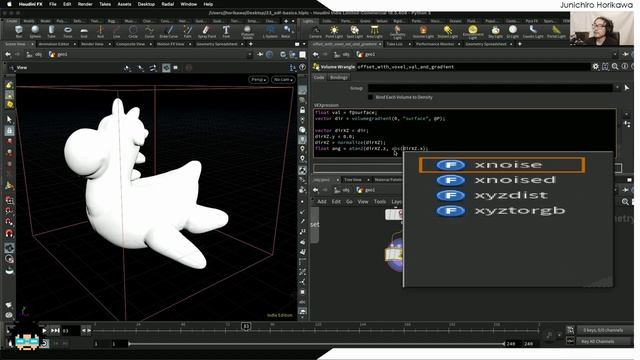The width and height of the screenshot is (640, 360).
Task: Open the Assets menu
Action: click(124, 4)
